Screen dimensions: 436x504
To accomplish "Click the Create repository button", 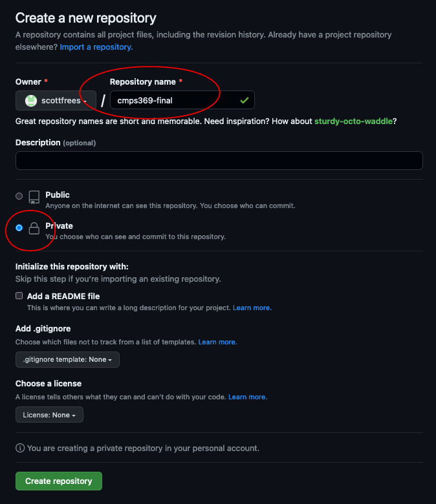I will click(x=58, y=481).
